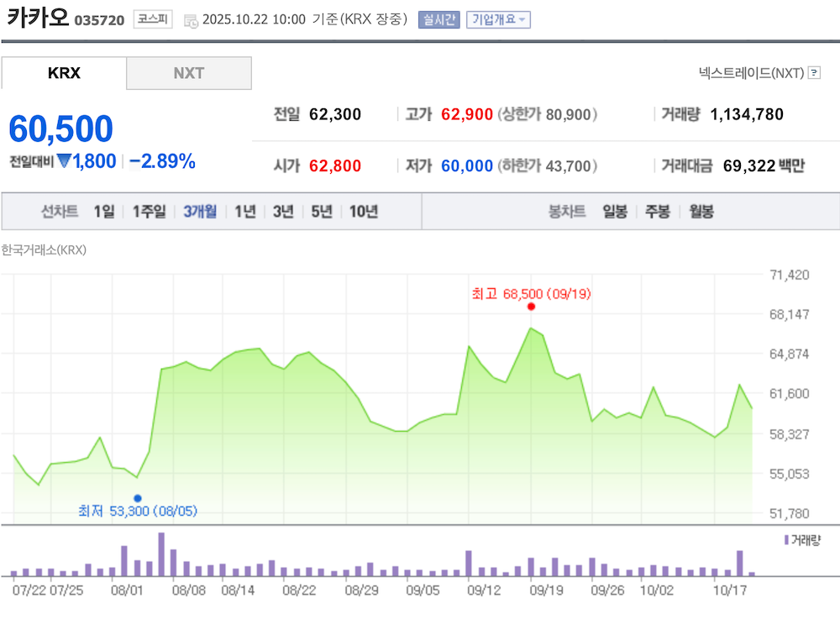Open the 기업개요 company overview dropdown
The width and height of the screenshot is (840, 619).
[498, 19]
